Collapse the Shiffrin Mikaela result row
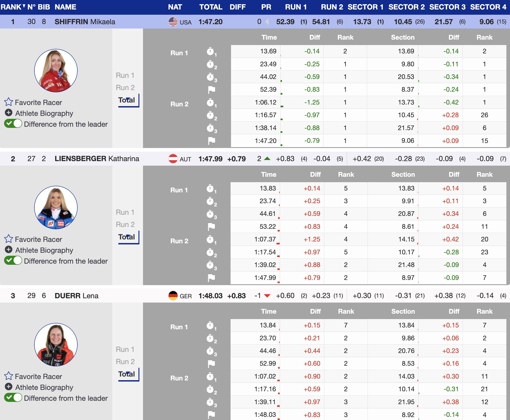The width and height of the screenshot is (510, 420). point(85,22)
